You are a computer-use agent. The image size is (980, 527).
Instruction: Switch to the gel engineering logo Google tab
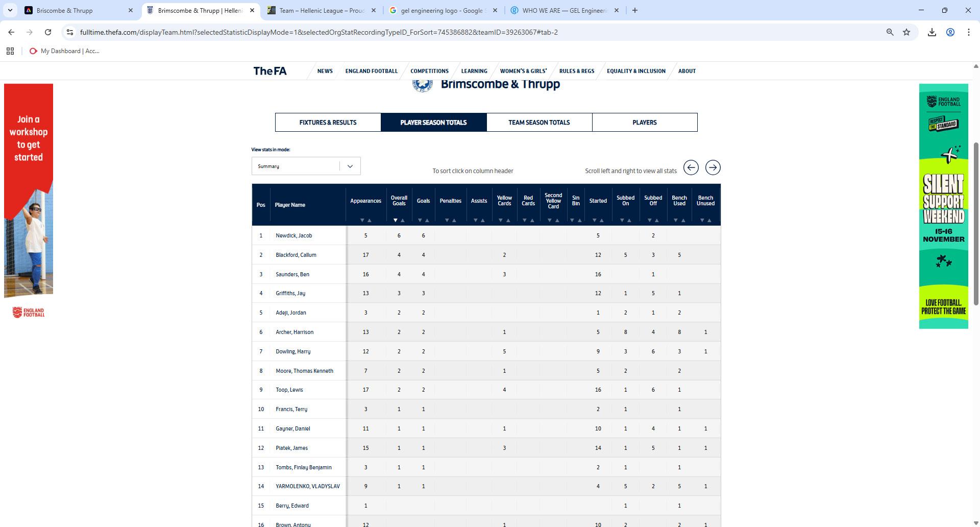tap(444, 10)
